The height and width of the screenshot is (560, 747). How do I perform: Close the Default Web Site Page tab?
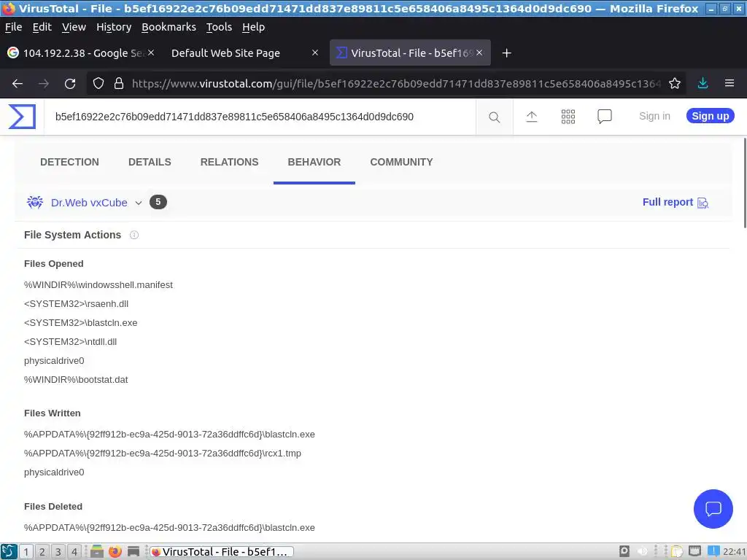(x=315, y=52)
